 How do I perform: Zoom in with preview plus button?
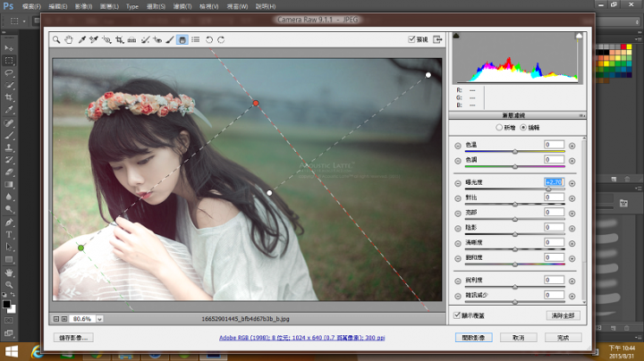pyautogui.click(x=64, y=319)
